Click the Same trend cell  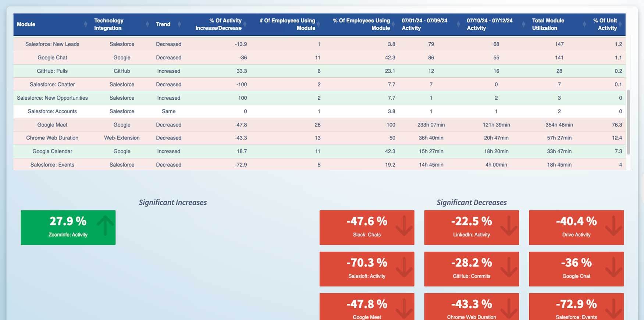pyautogui.click(x=168, y=111)
